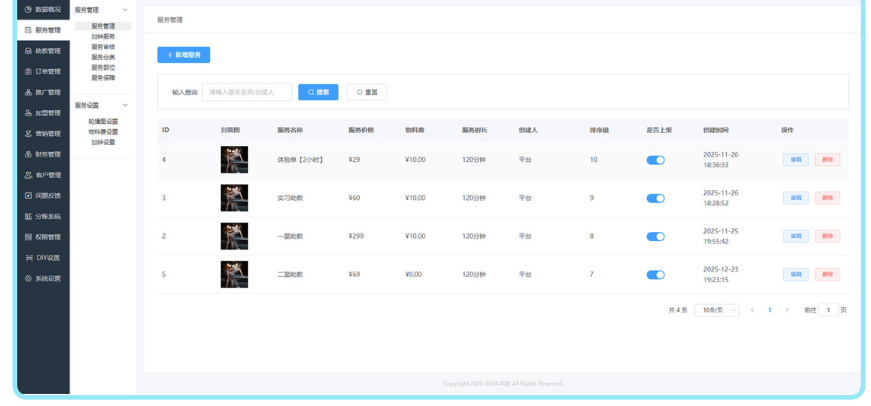
Task: Collapse the 服务设置 submenu group
Action: pyautogui.click(x=125, y=105)
